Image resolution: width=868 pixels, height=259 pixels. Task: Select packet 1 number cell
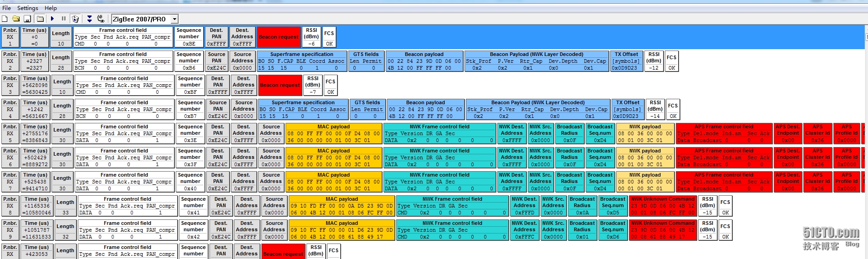coord(10,37)
